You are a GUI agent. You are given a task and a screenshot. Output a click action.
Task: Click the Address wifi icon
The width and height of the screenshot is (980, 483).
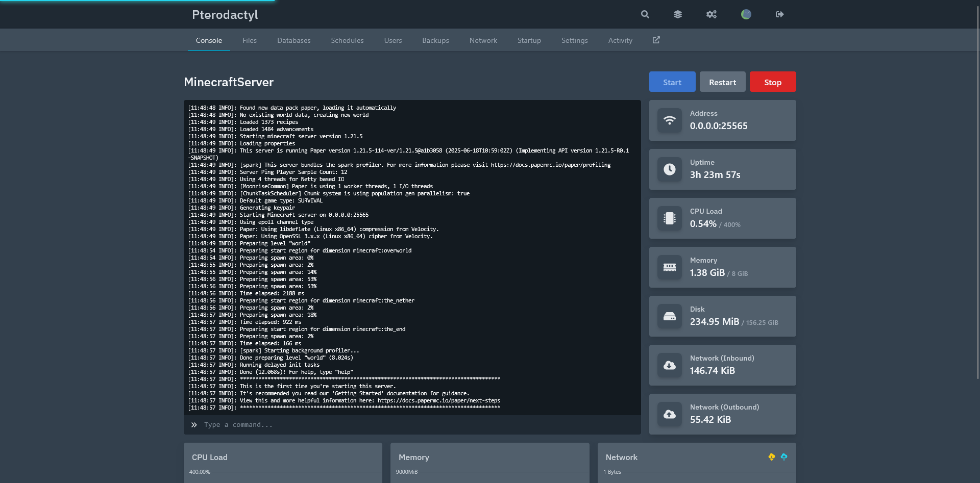coord(670,120)
